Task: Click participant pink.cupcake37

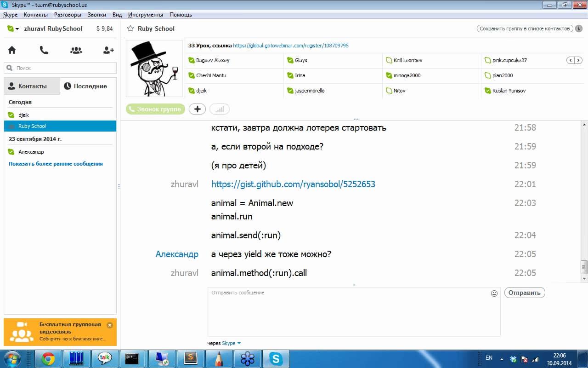Action: coord(509,60)
